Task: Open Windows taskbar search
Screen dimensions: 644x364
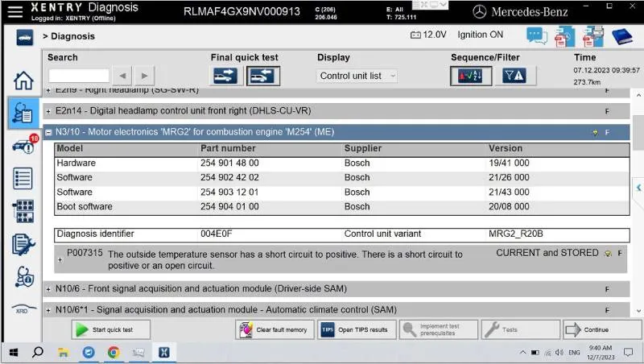Action: pos(38,352)
